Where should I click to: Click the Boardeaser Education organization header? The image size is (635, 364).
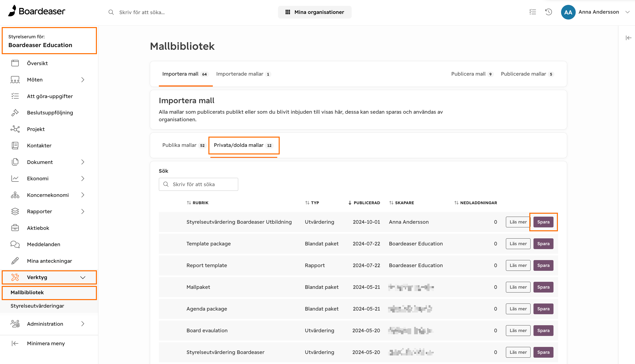(49, 41)
